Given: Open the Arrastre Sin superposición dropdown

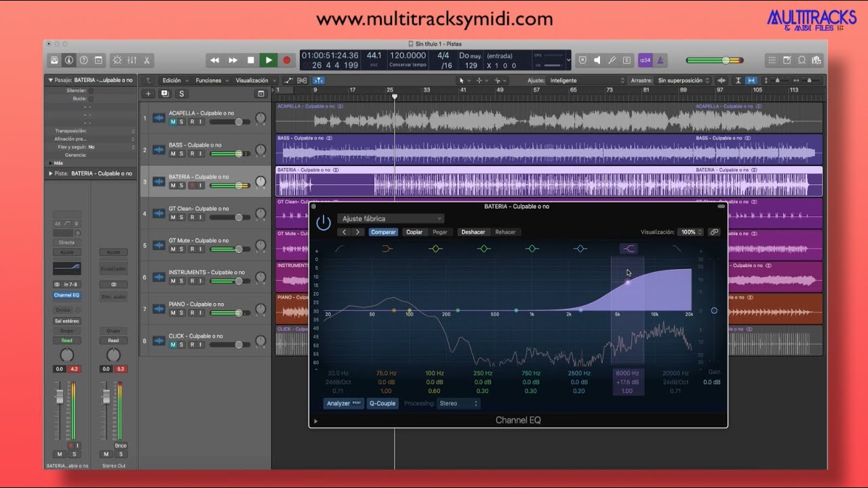Looking at the screenshot, I should (x=683, y=80).
